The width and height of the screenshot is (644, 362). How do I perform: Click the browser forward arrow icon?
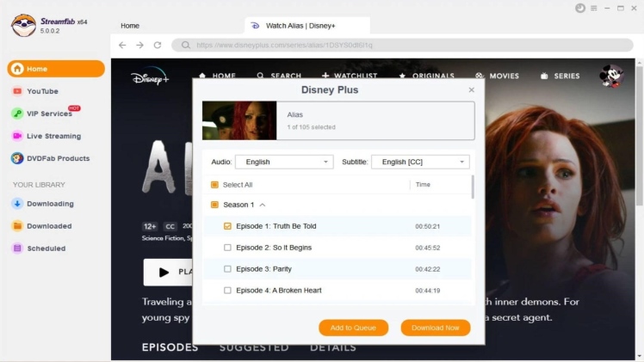pyautogui.click(x=139, y=45)
